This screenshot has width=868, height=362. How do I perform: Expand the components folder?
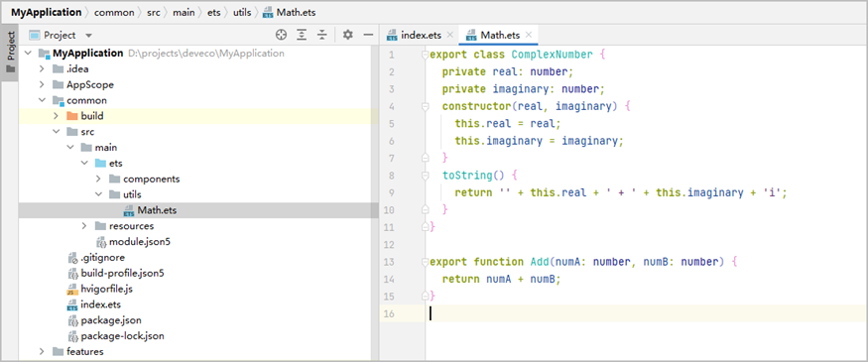click(x=98, y=179)
